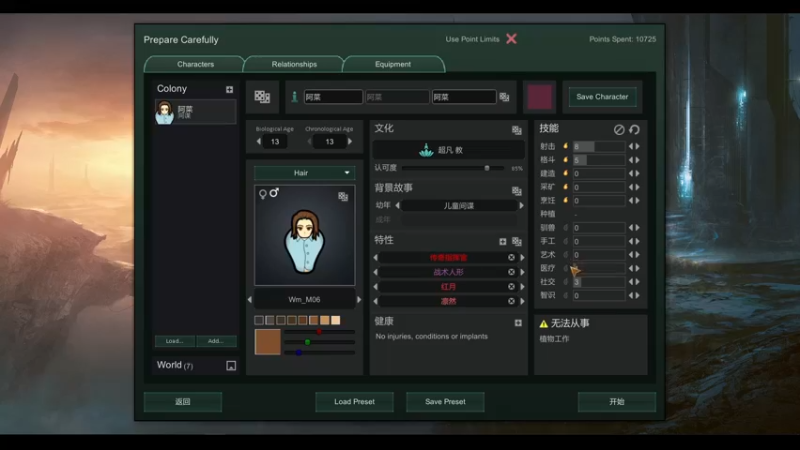Add a new trait with the 特性 plus icon
Image resolution: width=800 pixels, height=450 pixels.
pos(503,241)
